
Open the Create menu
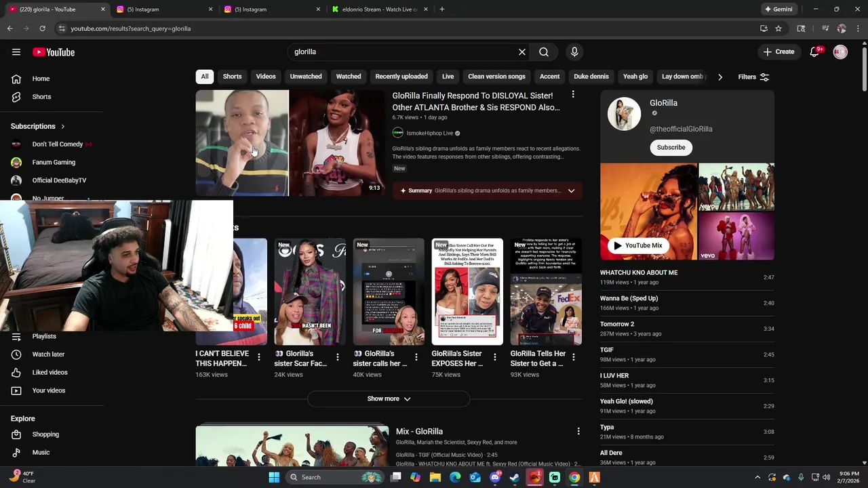coord(778,52)
